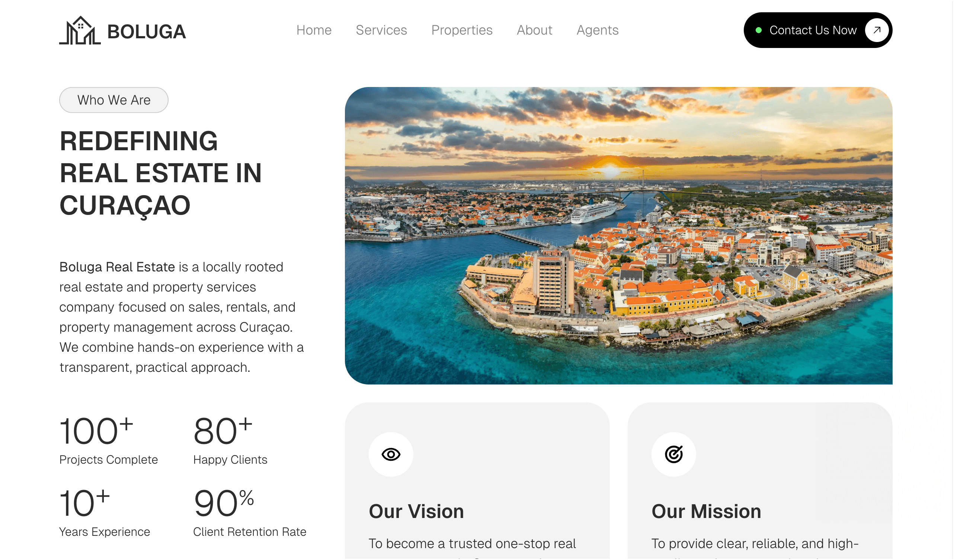Click the Curaçao aerial sunset photo
The height and width of the screenshot is (560, 954).
tap(619, 236)
